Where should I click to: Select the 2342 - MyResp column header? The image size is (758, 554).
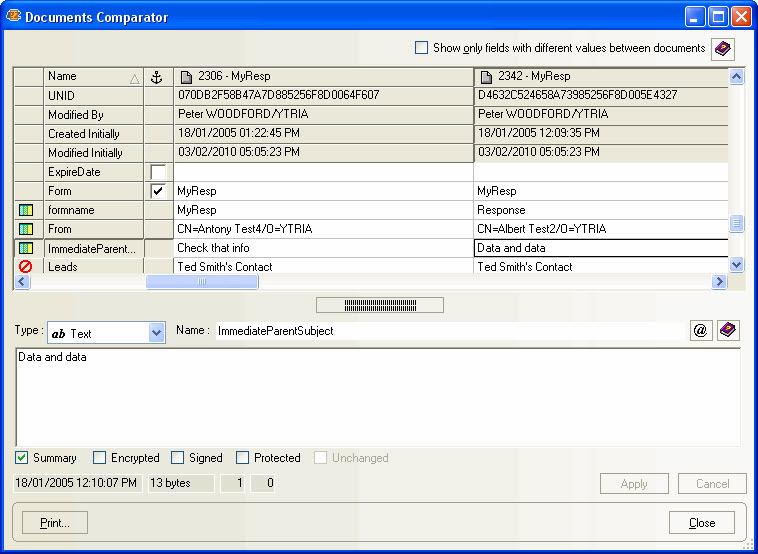pos(600,77)
